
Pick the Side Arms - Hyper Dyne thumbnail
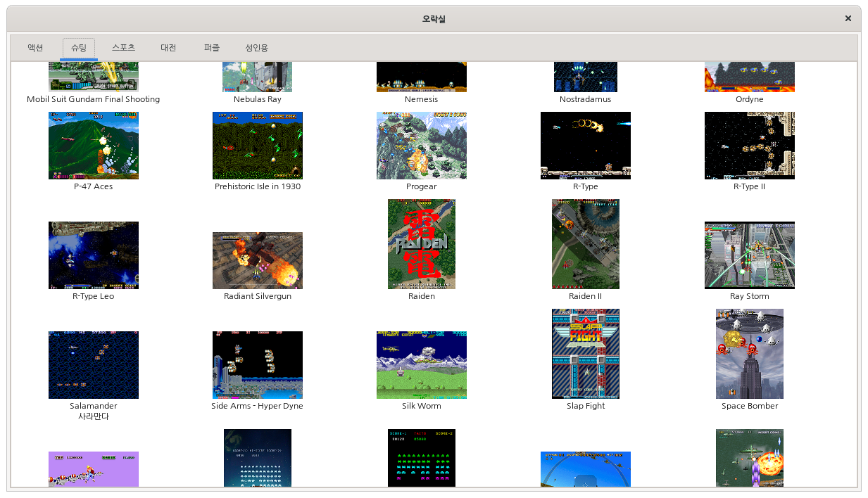point(258,365)
